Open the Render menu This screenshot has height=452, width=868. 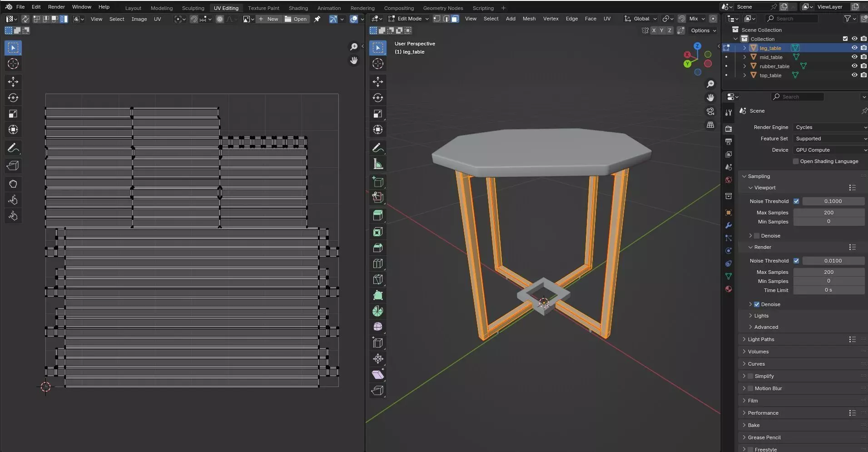tap(56, 7)
